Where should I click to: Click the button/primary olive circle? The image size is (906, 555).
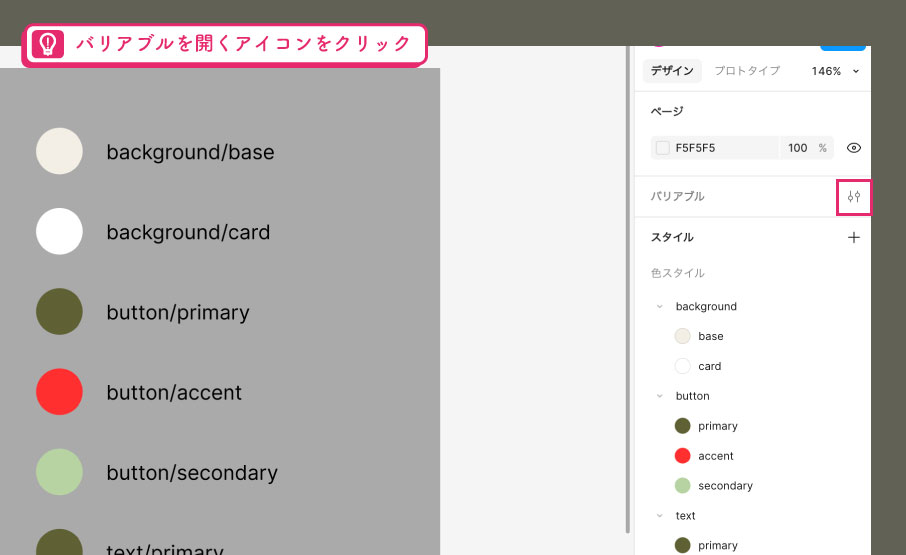pyautogui.click(x=60, y=312)
